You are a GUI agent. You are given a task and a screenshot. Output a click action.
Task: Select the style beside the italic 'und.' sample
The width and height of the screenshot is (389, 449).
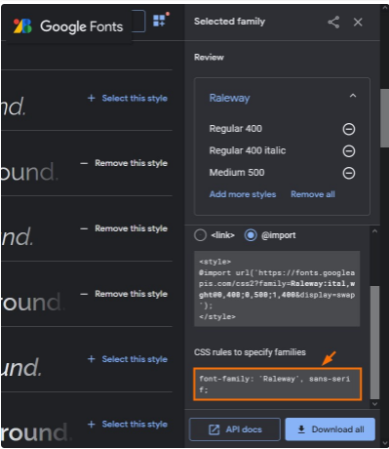point(127,359)
